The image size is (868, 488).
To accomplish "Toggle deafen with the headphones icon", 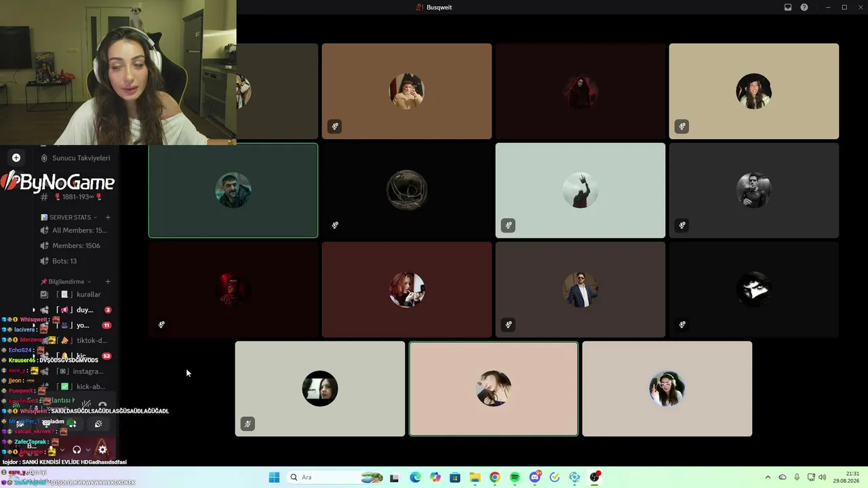I will 77,449.
